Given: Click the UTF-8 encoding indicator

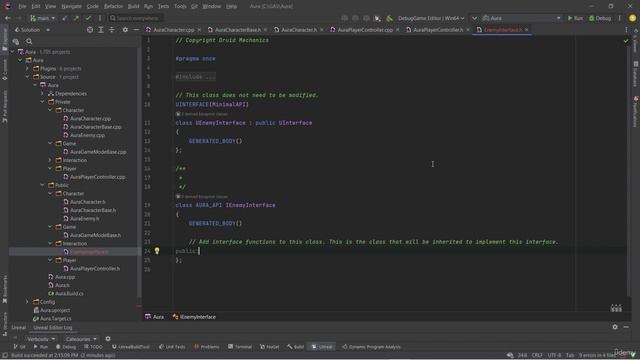Looking at the screenshot, I should click(x=554, y=355).
